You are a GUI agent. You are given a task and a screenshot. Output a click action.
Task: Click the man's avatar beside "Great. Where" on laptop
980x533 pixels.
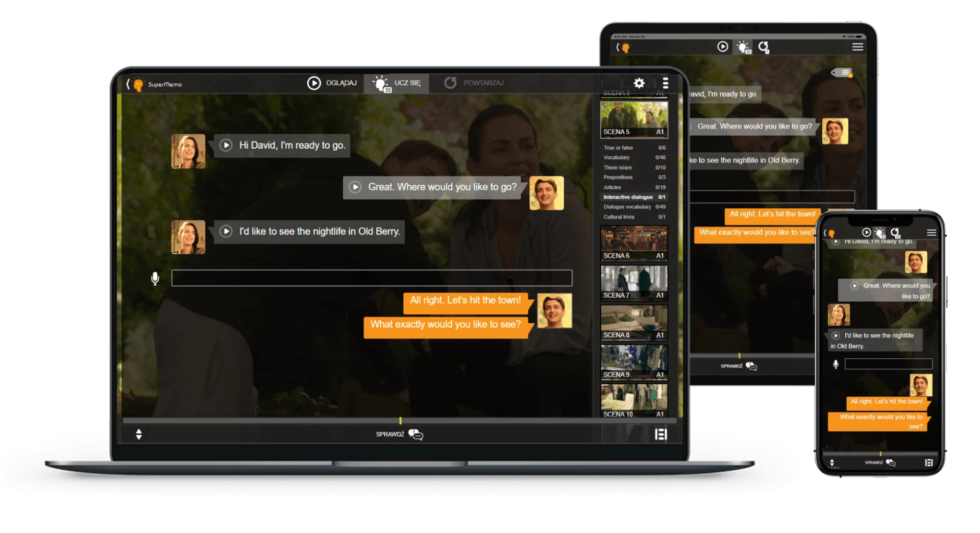click(x=547, y=193)
